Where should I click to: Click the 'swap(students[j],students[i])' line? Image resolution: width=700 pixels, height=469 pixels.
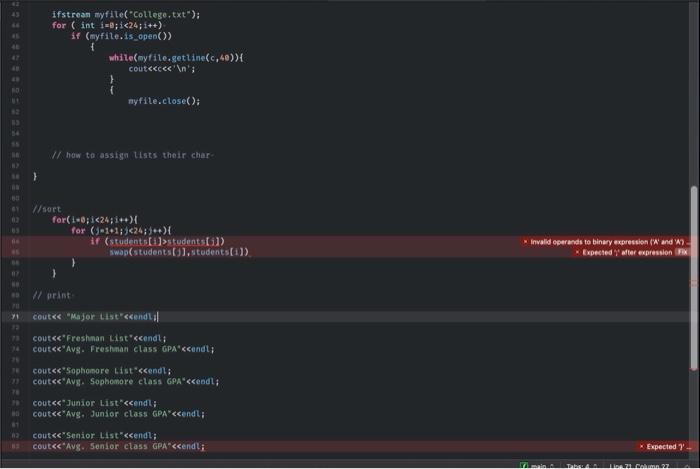[x=179, y=252]
